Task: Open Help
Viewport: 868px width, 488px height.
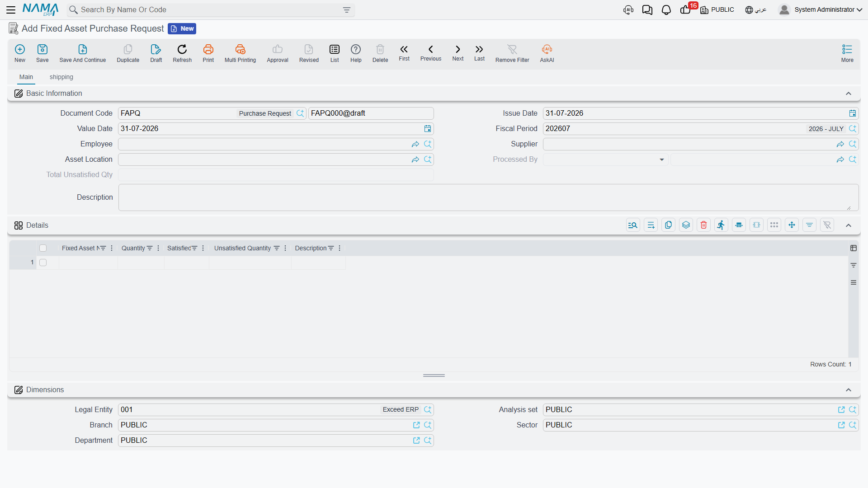Action: click(356, 53)
